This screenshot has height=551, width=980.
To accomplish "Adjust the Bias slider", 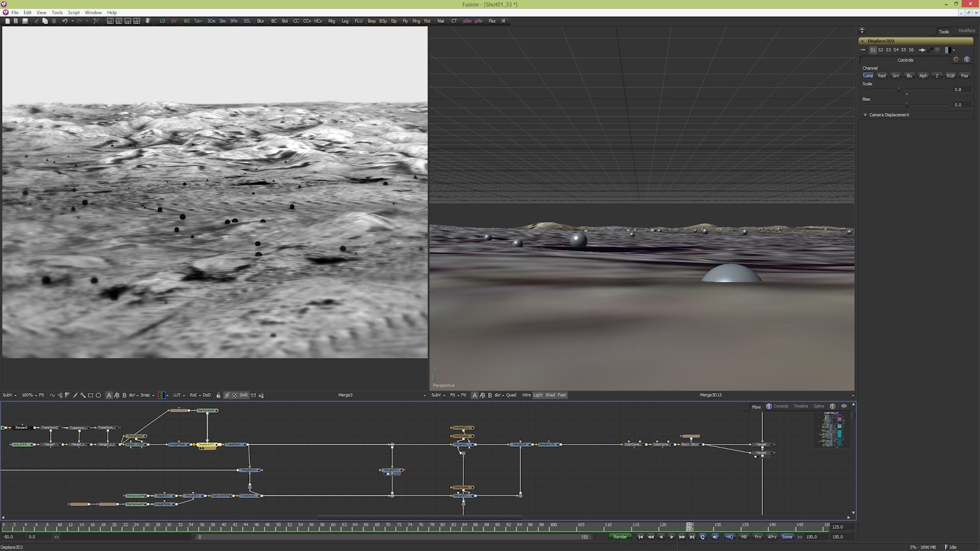I will tap(906, 105).
